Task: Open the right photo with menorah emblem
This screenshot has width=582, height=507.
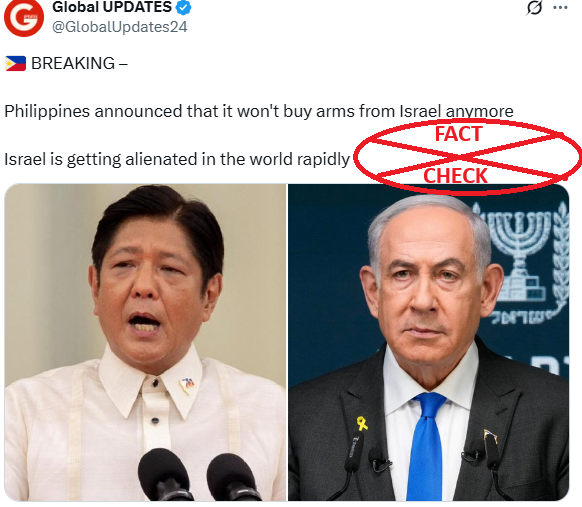Action: point(429,342)
